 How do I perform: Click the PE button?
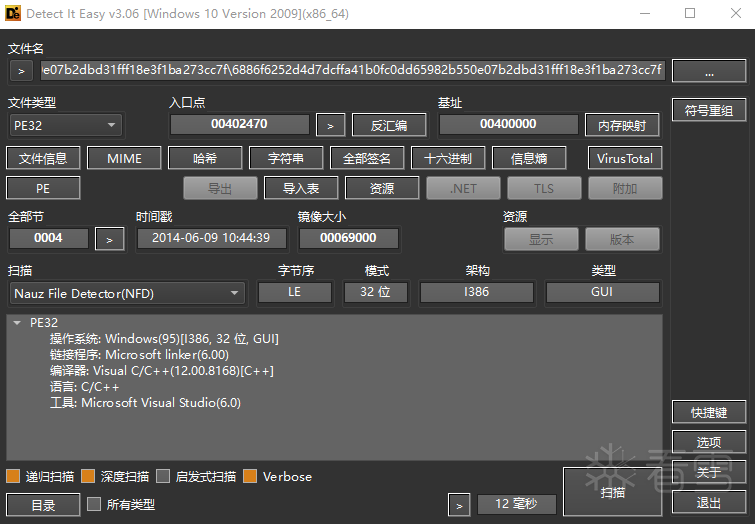pyautogui.click(x=43, y=188)
